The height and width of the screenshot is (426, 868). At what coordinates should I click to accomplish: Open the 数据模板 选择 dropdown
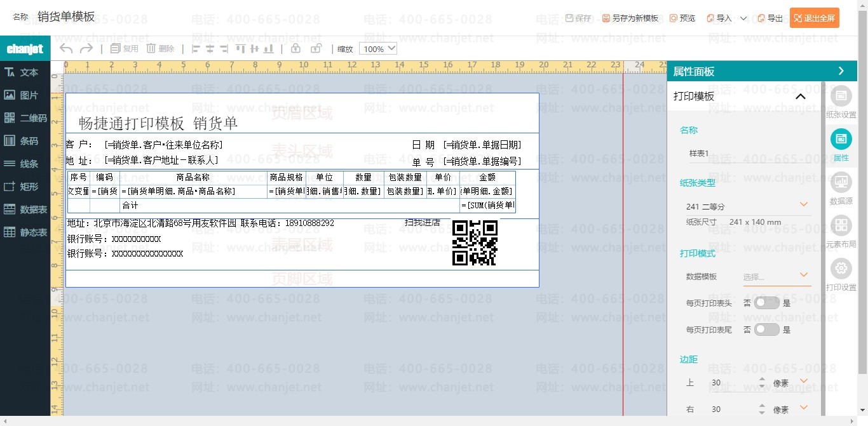[x=776, y=277]
